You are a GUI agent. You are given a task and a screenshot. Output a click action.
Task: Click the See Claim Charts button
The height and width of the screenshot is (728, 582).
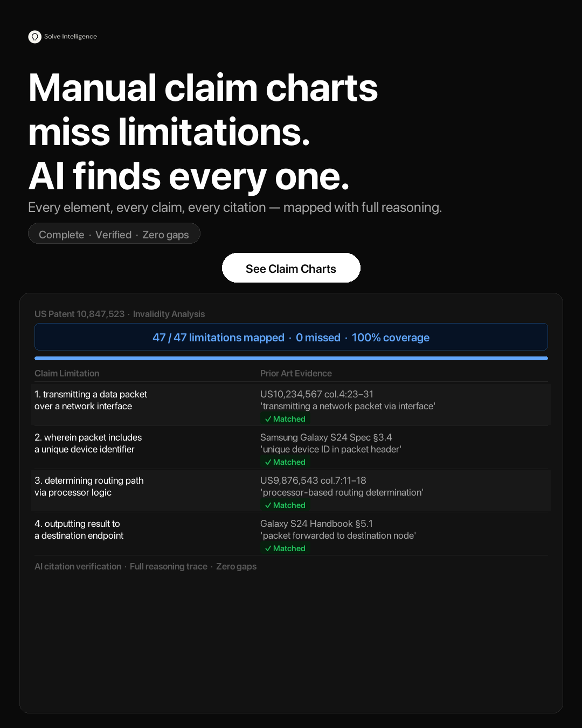point(291,268)
